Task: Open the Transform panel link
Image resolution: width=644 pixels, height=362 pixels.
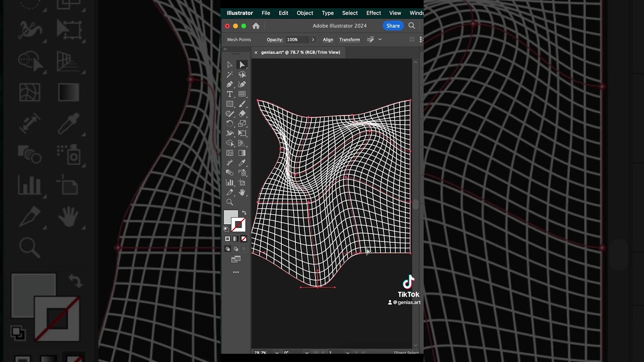Action: pyautogui.click(x=350, y=39)
